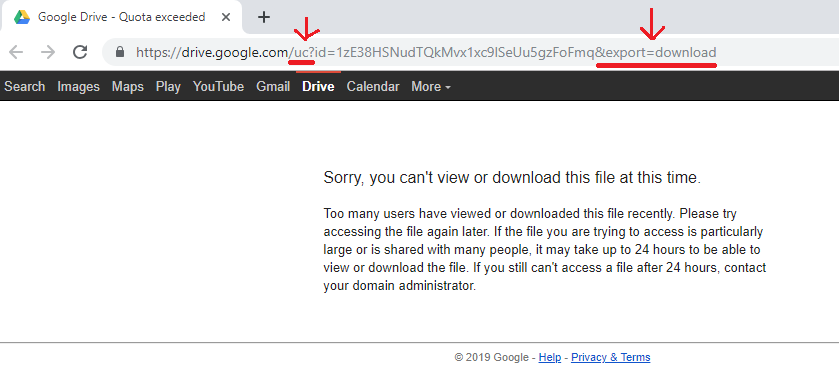Viewport: 839px width, 385px height.
Task: Click the browser forward arrow
Action: [48, 52]
